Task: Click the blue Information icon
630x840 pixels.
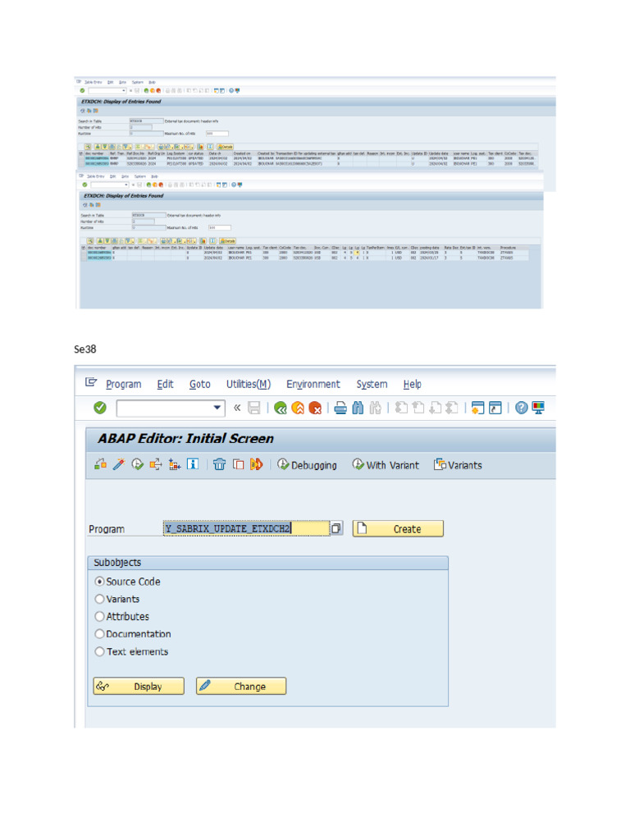Action: click(x=193, y=464)
